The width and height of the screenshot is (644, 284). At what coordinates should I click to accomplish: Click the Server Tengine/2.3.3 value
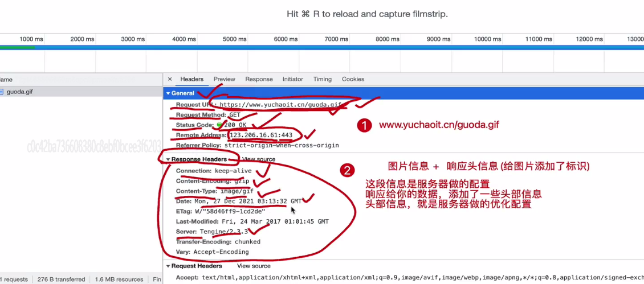tap(224, 232)
